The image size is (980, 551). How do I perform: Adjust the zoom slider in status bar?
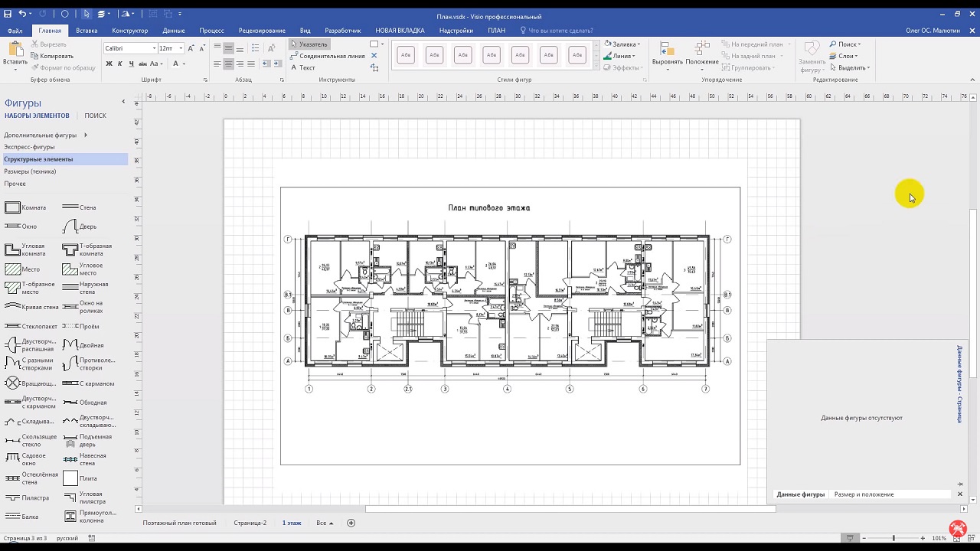point(893,538)
